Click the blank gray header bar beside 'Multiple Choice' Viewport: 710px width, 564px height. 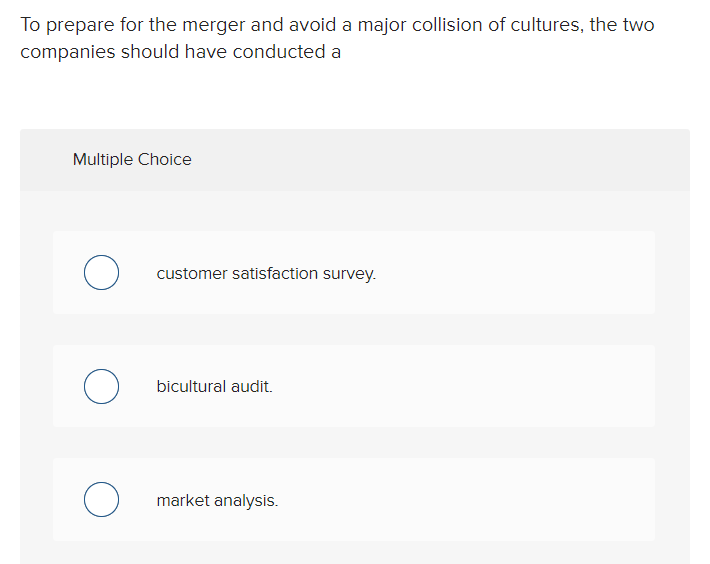(439, 159)
